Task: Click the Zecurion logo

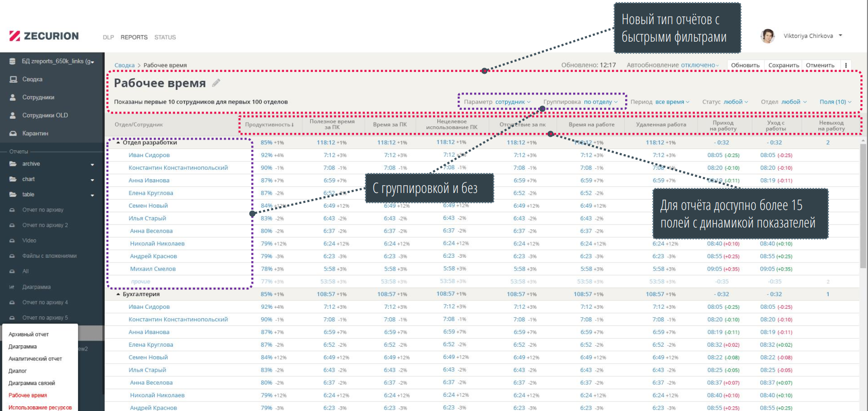Action: click(44, 36)
